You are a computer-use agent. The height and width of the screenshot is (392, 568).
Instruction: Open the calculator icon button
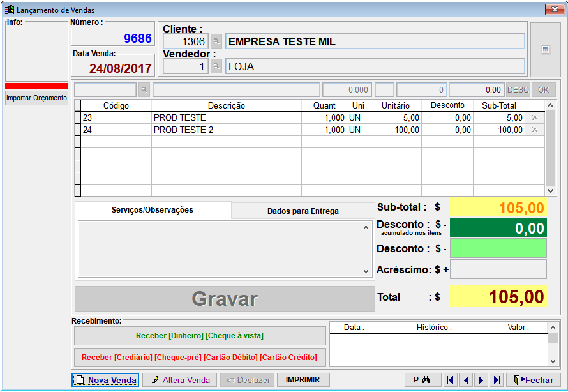pyautogui.click(x=546, y=50)
